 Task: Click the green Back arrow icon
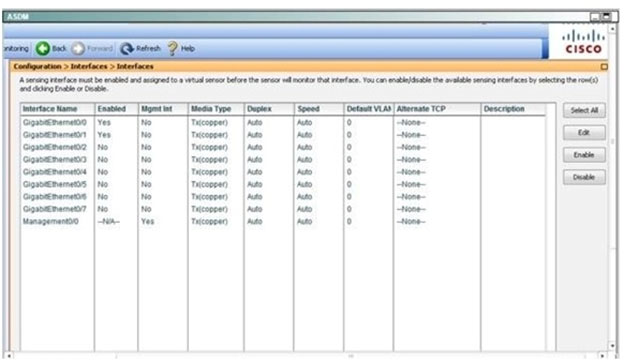[x=43, y=49]
